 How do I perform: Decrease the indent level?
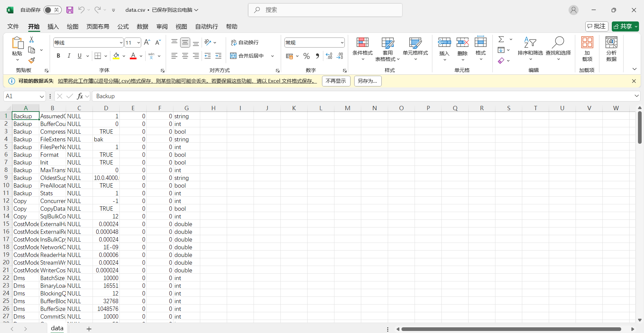[x=208, y=56]
